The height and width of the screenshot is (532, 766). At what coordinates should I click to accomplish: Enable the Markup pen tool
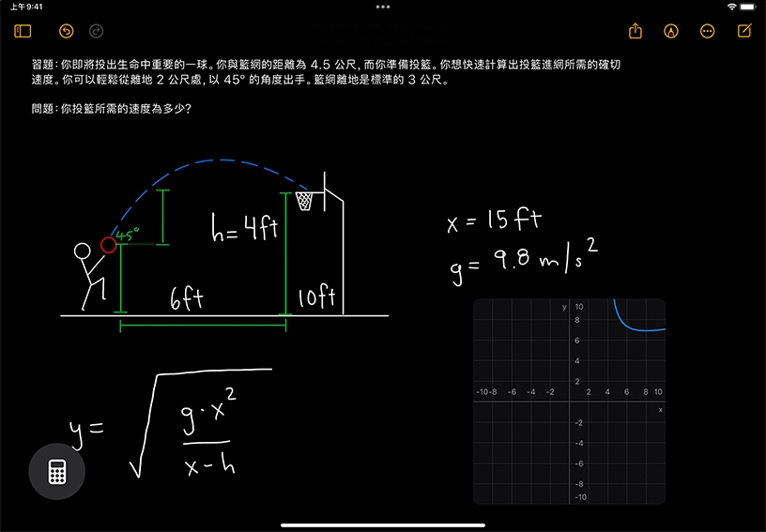click(x=671, y=31)
